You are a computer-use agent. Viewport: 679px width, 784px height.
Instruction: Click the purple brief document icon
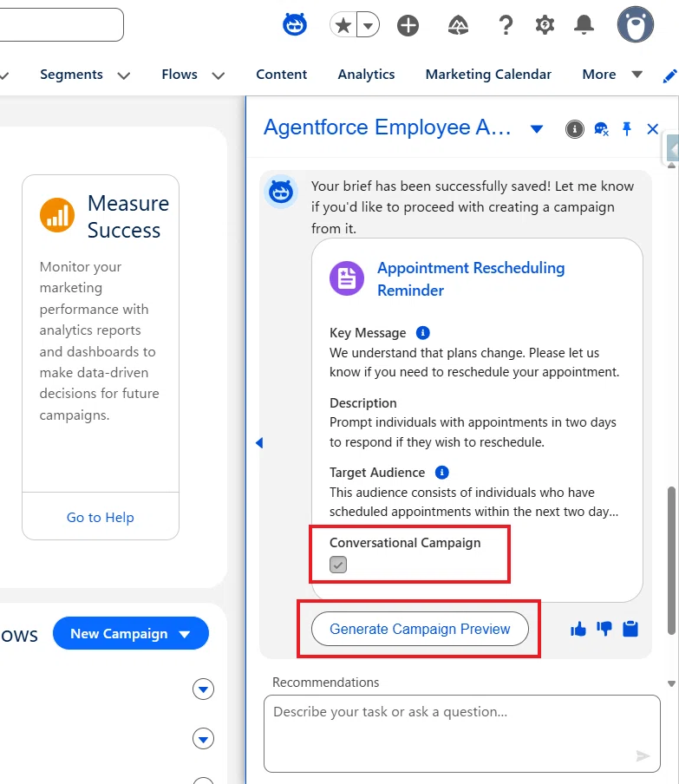(x=347, y=278)
